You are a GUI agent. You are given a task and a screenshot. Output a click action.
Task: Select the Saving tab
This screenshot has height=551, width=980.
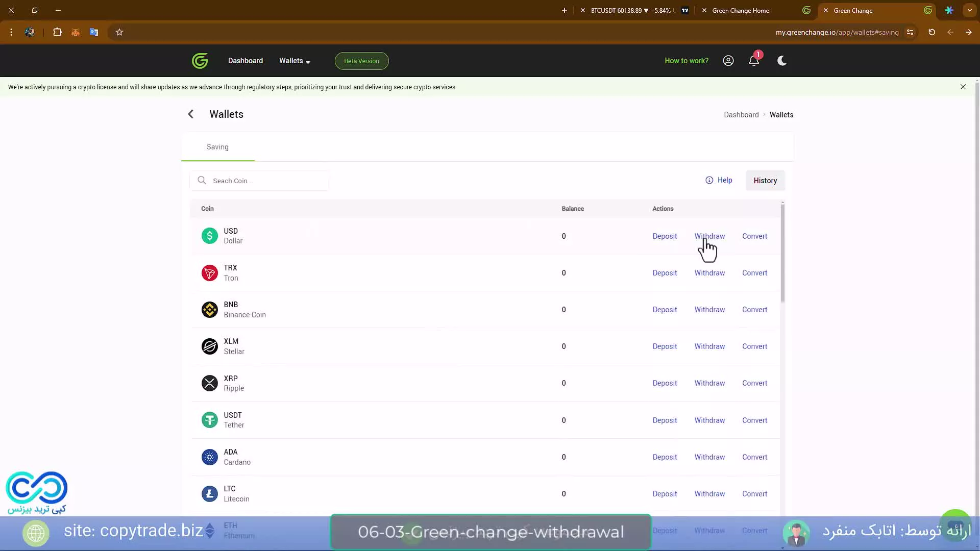coord(218,146)
